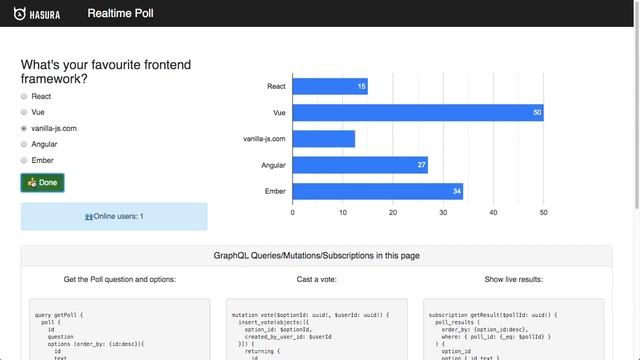The width and height of the screenshot is (640, 360).
Task: Click the Vue bar showing 50
Action: click(418, 113)
